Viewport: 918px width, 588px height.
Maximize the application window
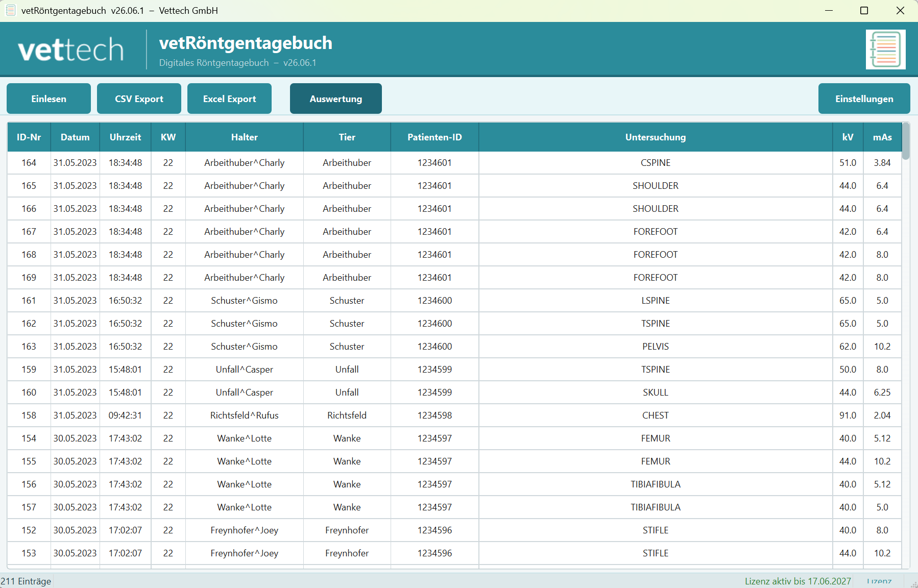pyautogui.click(x=864, y=11)
